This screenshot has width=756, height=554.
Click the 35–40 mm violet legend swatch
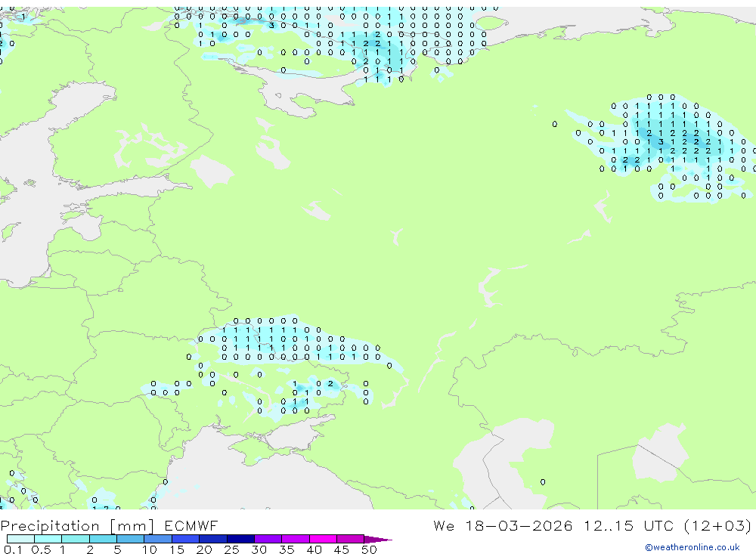[x=296, y=539]
